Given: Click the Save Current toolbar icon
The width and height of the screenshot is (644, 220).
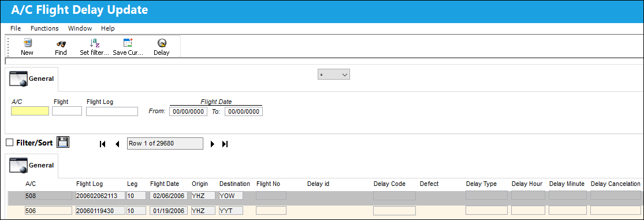Looking at the screenshot, I should click(128, 43).
